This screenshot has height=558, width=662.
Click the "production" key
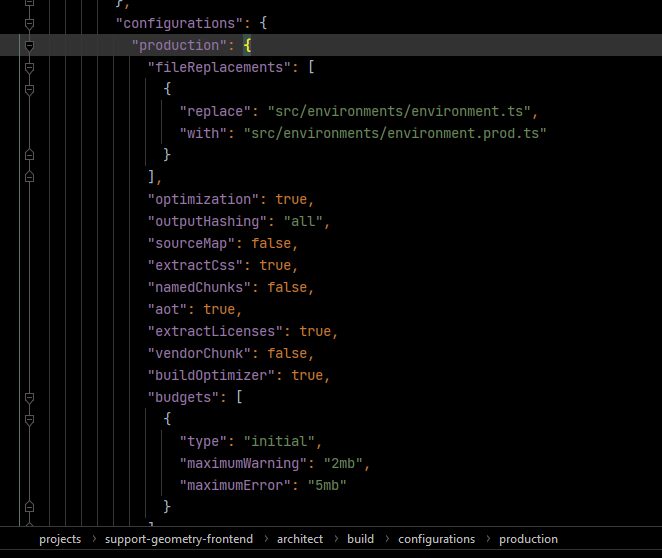[179, 45]
